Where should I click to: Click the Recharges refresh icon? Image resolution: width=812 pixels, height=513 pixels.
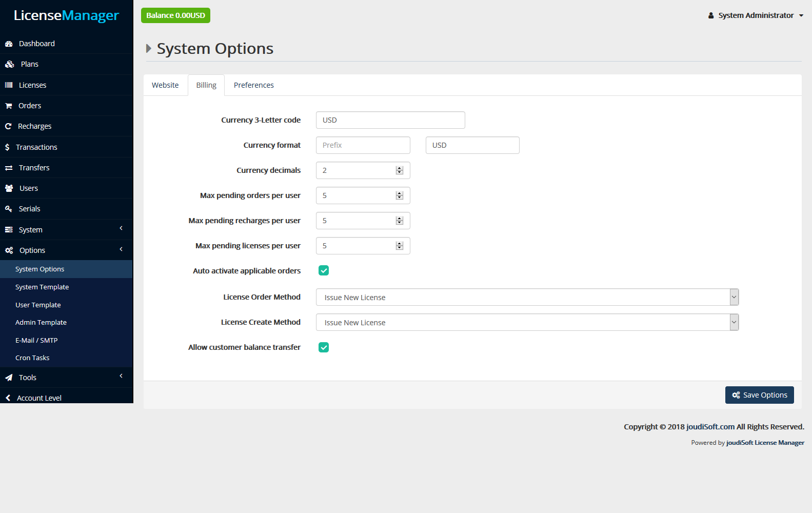coord(8,126)
